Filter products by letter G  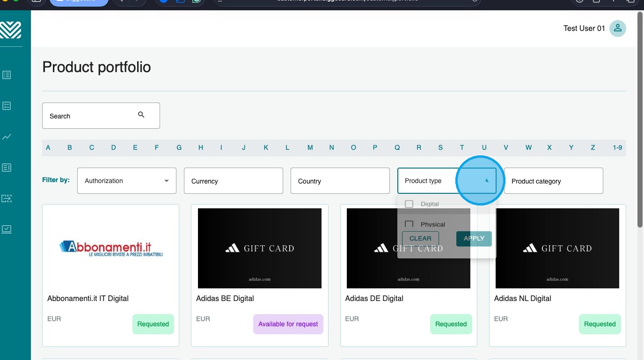179,147
